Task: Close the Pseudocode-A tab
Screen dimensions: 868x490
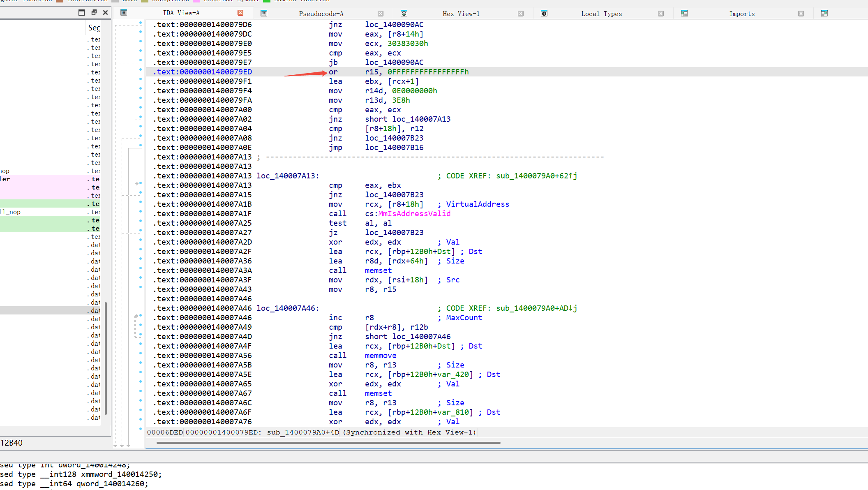Action: click(x=381, y=14)
